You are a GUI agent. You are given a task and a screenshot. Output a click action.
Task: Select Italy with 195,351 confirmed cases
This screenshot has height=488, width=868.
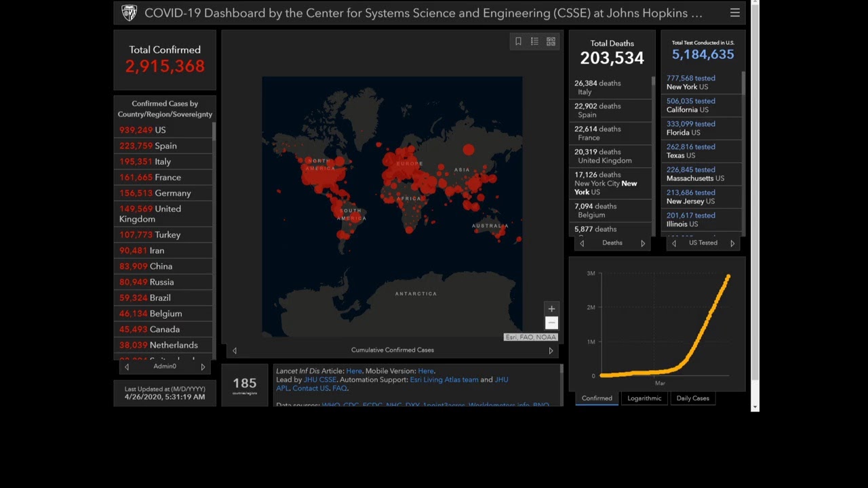pyautogui.click(x=163, y=161)
